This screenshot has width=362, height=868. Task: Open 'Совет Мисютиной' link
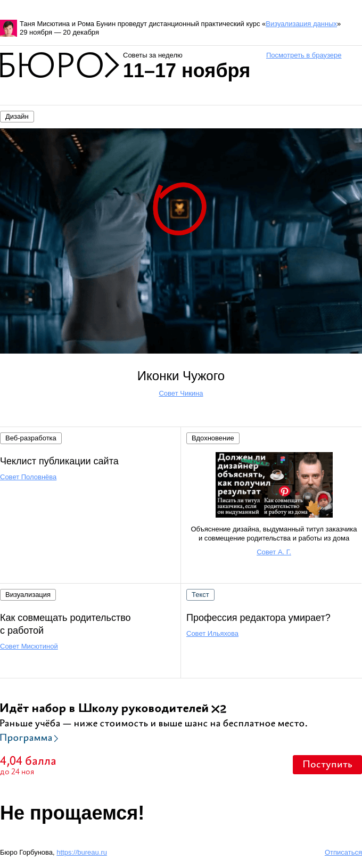click(29, 646)
